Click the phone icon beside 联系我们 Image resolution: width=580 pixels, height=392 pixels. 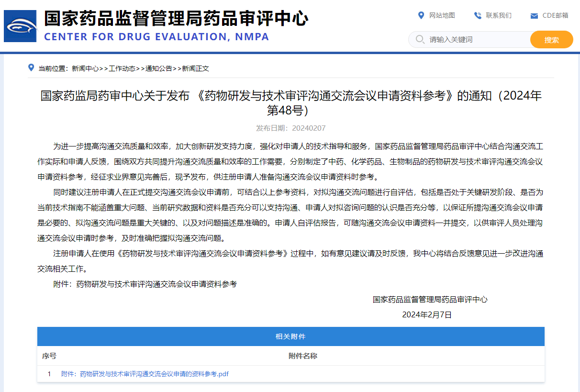tap(478, 15)
